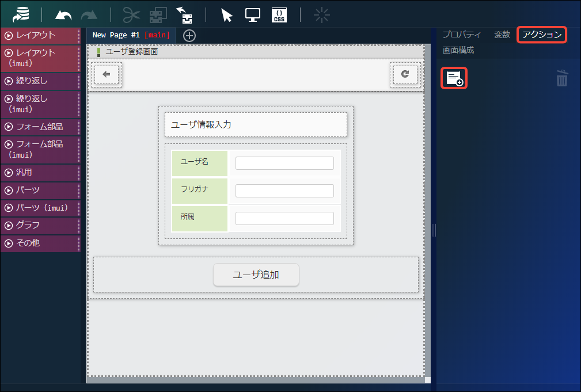Screen dimensions: 581x392
Task: Click the canvas vertical scrollbar
Action: coord(428,211)
